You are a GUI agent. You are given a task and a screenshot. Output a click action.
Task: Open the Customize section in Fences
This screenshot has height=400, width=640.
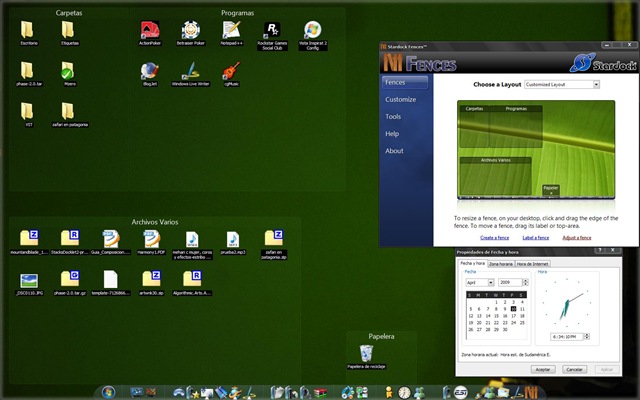pos(400,100)
